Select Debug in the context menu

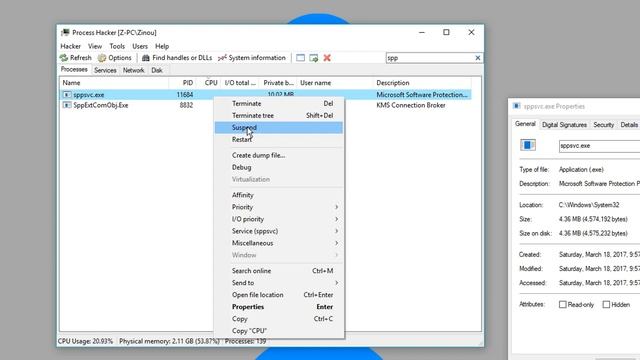click(x=279, y=167)
